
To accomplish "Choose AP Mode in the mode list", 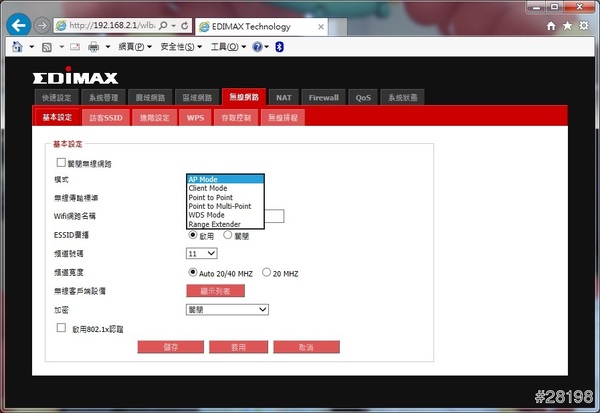I will (x=225, y=179).
